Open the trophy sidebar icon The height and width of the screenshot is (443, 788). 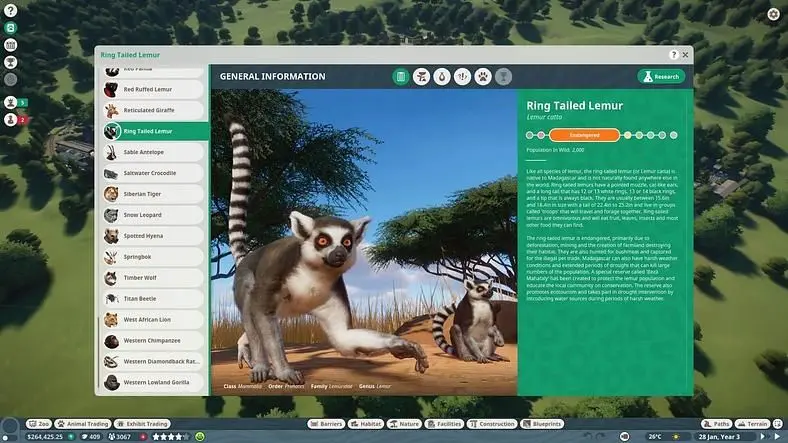11,62
